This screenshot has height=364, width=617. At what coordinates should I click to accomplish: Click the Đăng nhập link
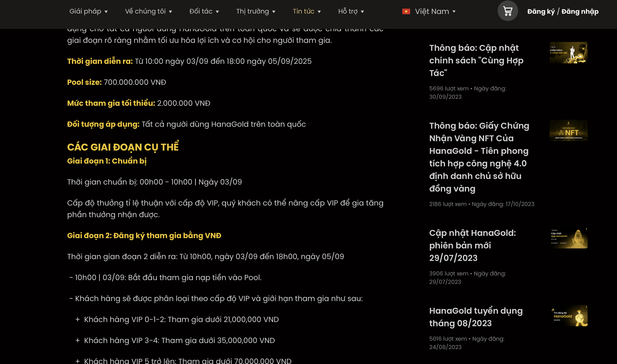(x=580, y=11)
